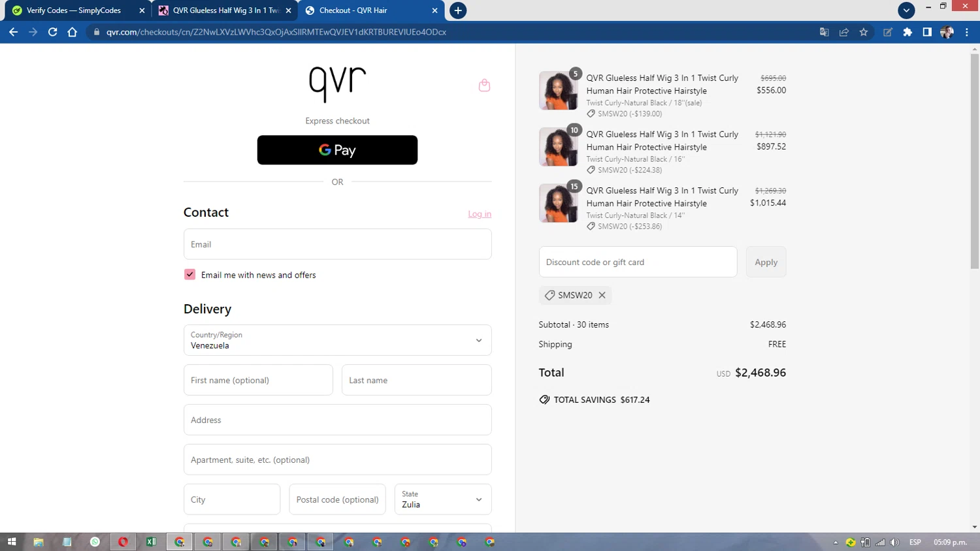
Task: Open the shopping bag cart icon
Action: click(x=484, y=85)
